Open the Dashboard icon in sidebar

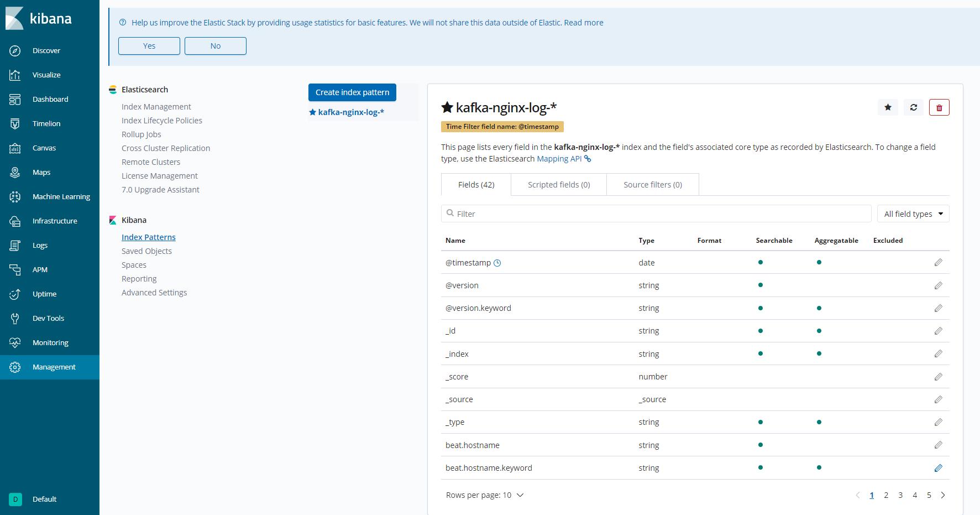point(15,99)
